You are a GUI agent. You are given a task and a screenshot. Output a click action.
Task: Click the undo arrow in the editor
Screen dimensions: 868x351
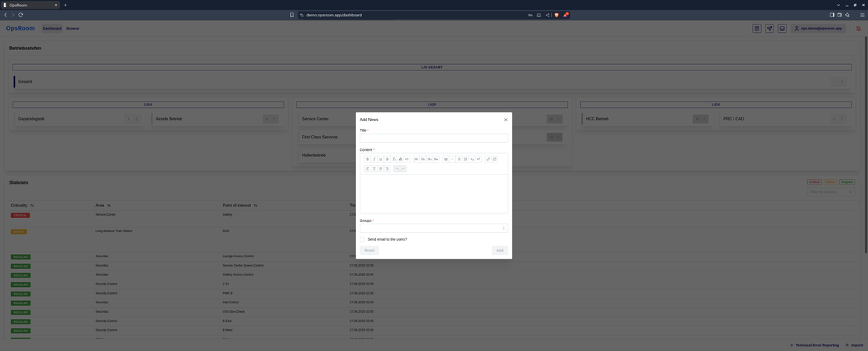click(x=396, y=168)
